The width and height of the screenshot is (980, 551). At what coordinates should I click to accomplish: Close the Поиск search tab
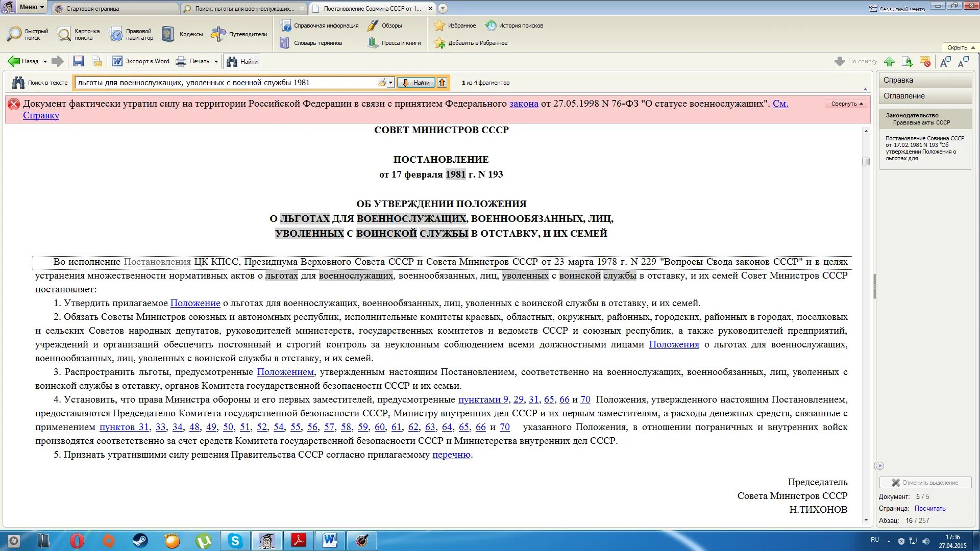click(x=302, y=9)
